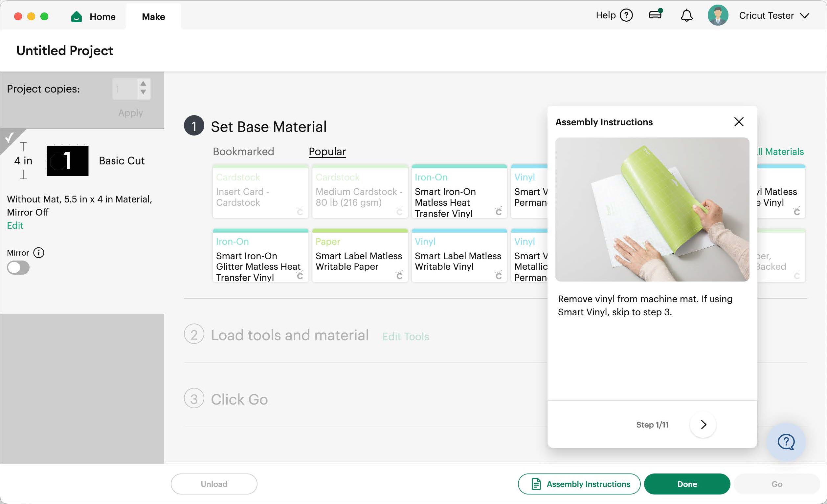Toggle the Mirror switch on
The height and width of the screenshot is (504, 827).
tap(18, 268)
